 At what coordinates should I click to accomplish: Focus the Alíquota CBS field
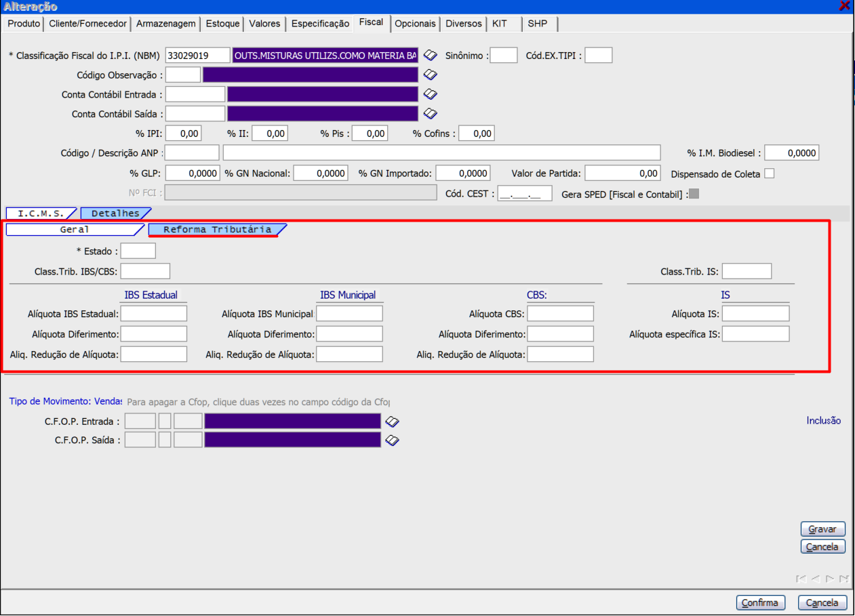560,314
